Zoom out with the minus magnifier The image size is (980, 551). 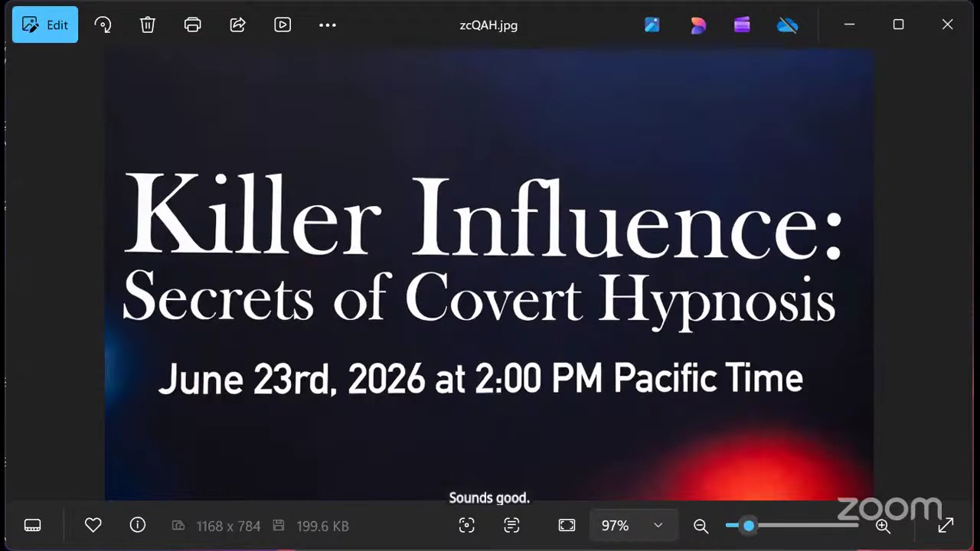pyautogui.click(x=701, y=526)
